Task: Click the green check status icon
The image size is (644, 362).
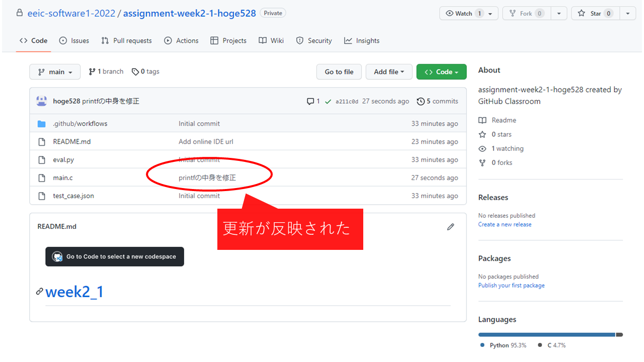Action: pyautogui.click(x=328, y=102)
